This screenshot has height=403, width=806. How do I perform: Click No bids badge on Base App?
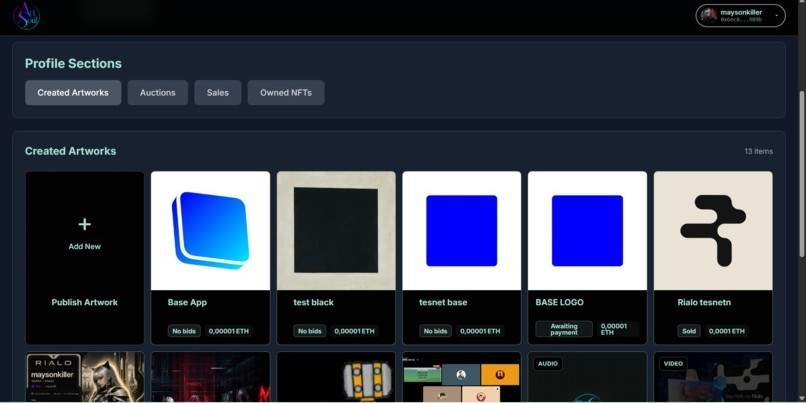[184, 331]
